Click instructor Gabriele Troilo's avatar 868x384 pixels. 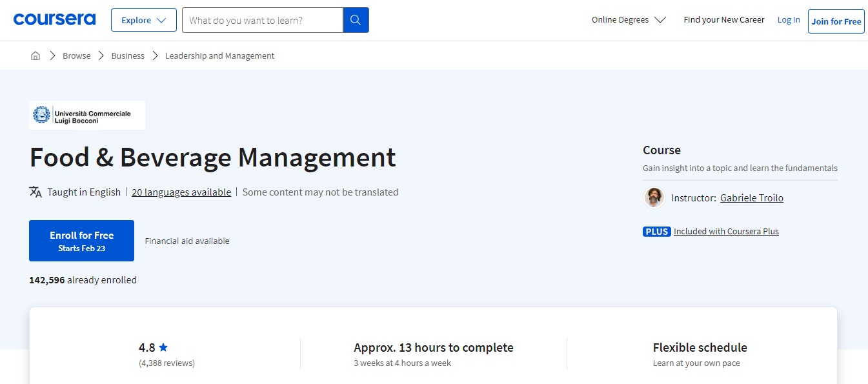[654, 197]
